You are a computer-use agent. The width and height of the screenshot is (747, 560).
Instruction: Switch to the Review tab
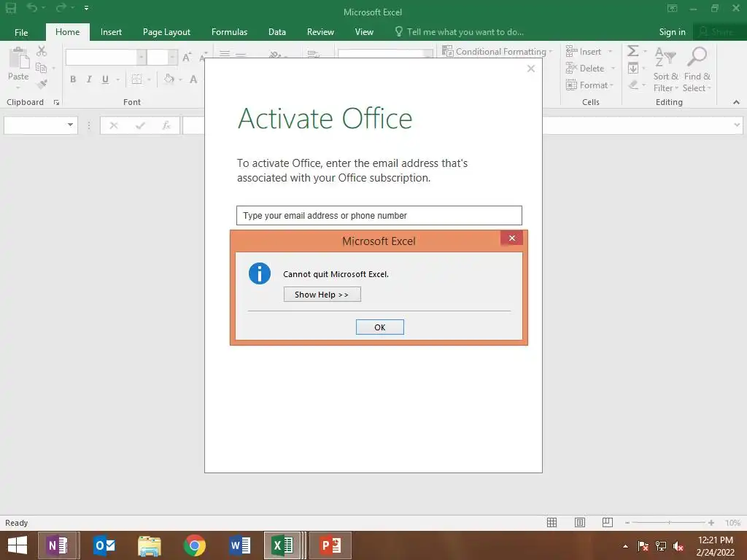[320, 32]
